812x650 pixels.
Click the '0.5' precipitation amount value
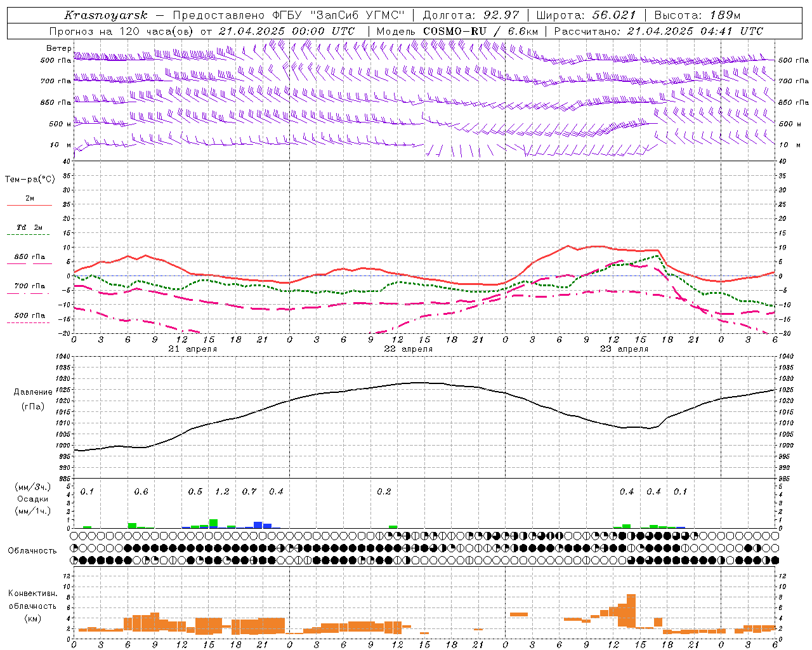click(195, 492)
